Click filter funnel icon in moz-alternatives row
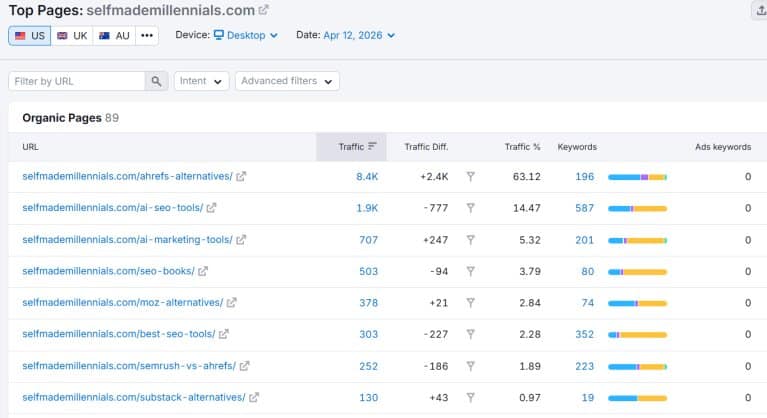 [x=471, y=303]
